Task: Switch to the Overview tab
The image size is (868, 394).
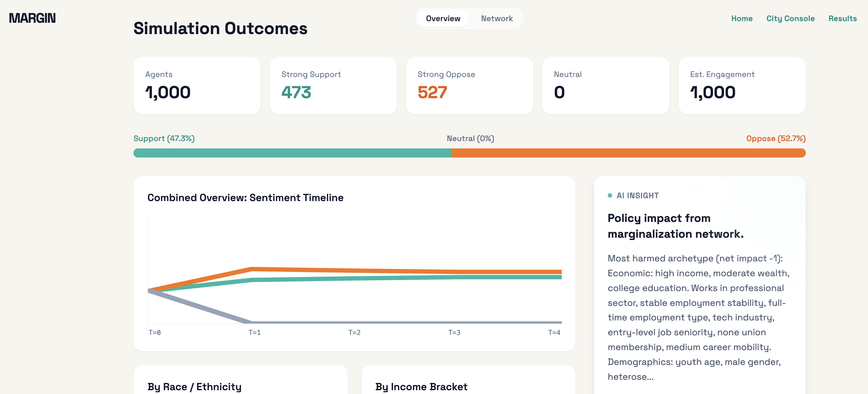Action: [443, 19]
